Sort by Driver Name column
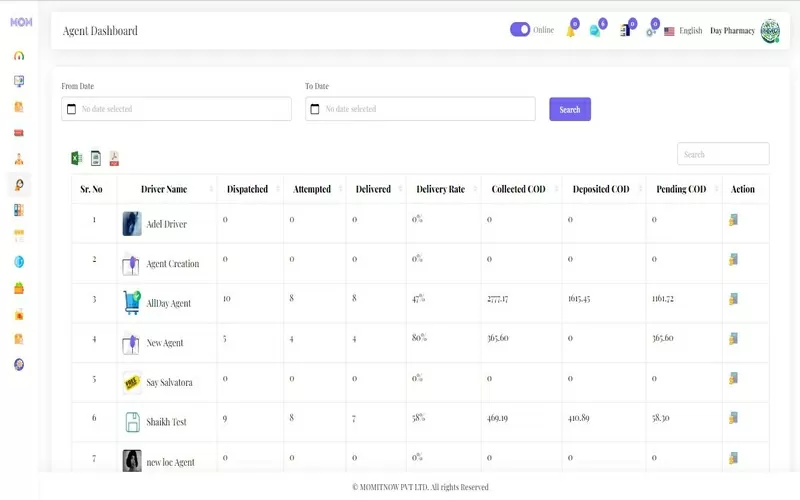 [x=166, y=189]
